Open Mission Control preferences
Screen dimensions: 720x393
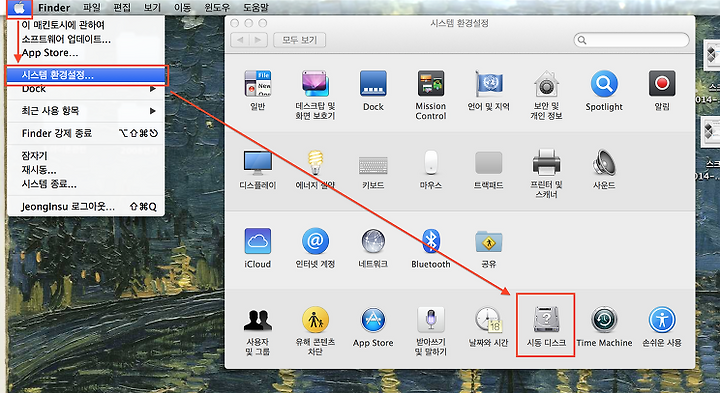[431, 95]
